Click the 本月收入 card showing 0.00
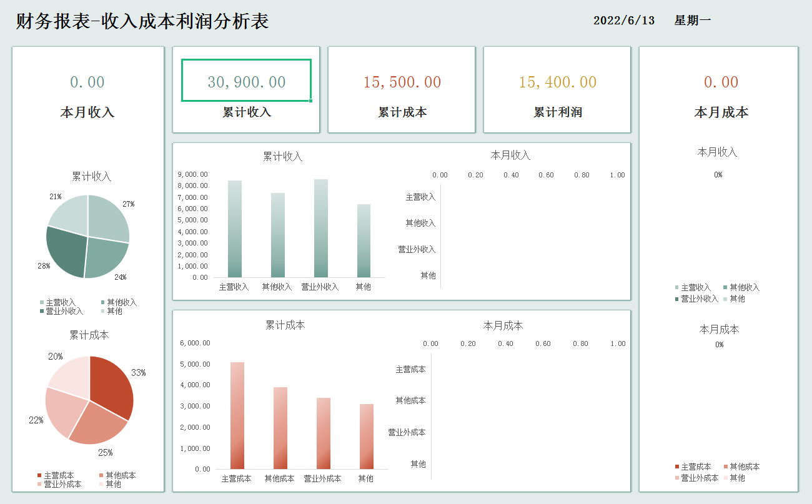812x504 pixels. click(x=87, y=81)
